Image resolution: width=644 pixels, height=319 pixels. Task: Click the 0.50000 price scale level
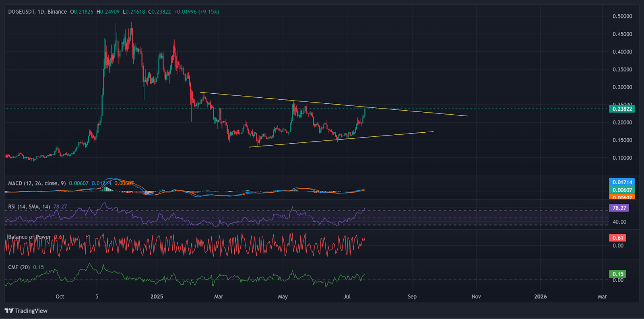[622, 16]
